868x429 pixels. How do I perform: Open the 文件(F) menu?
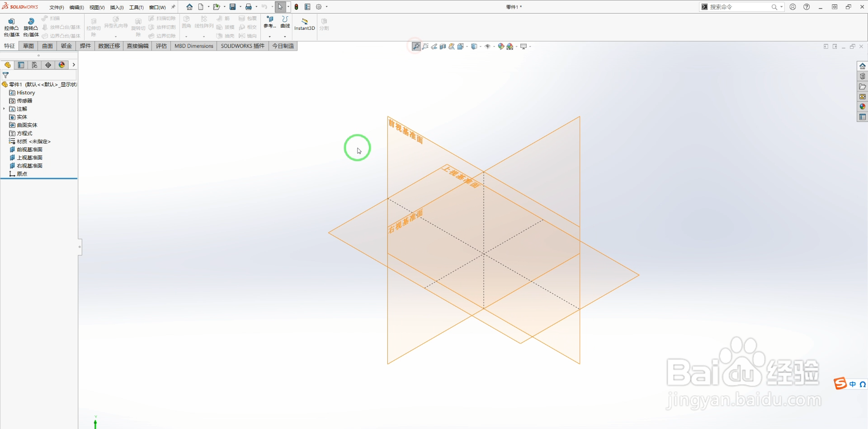[x=57, y=7]
